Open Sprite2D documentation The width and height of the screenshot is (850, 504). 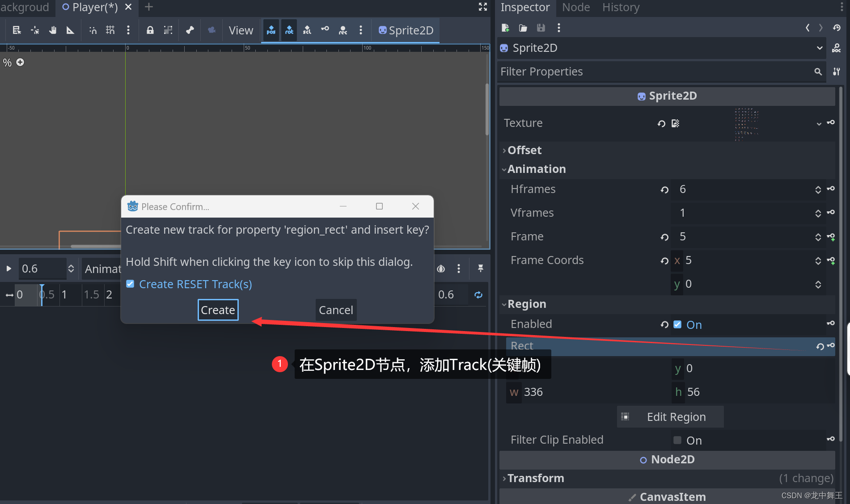(x=836, y=48)
